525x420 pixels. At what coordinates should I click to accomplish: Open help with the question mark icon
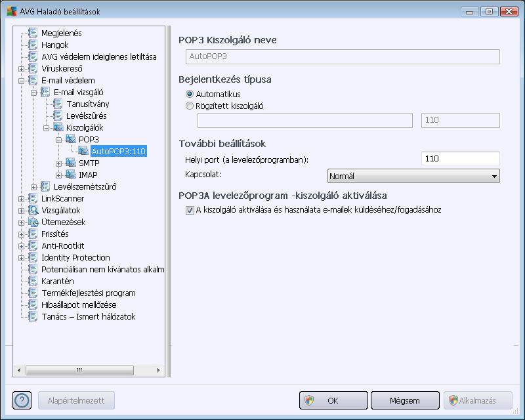(x=22, y=400)
